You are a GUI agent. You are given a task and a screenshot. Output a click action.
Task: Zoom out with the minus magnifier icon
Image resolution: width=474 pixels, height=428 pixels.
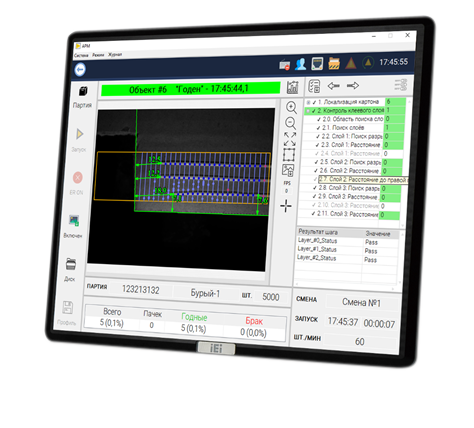[291, 123]
